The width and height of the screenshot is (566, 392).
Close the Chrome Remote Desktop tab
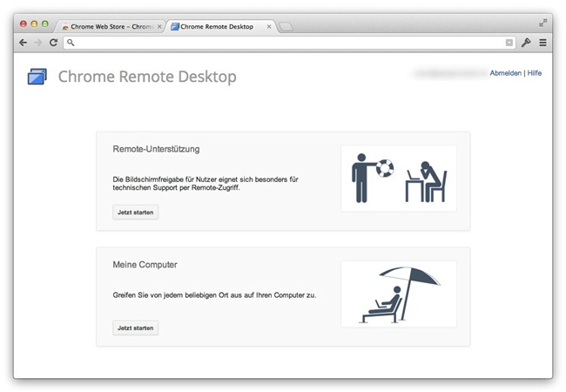[268, 27]
